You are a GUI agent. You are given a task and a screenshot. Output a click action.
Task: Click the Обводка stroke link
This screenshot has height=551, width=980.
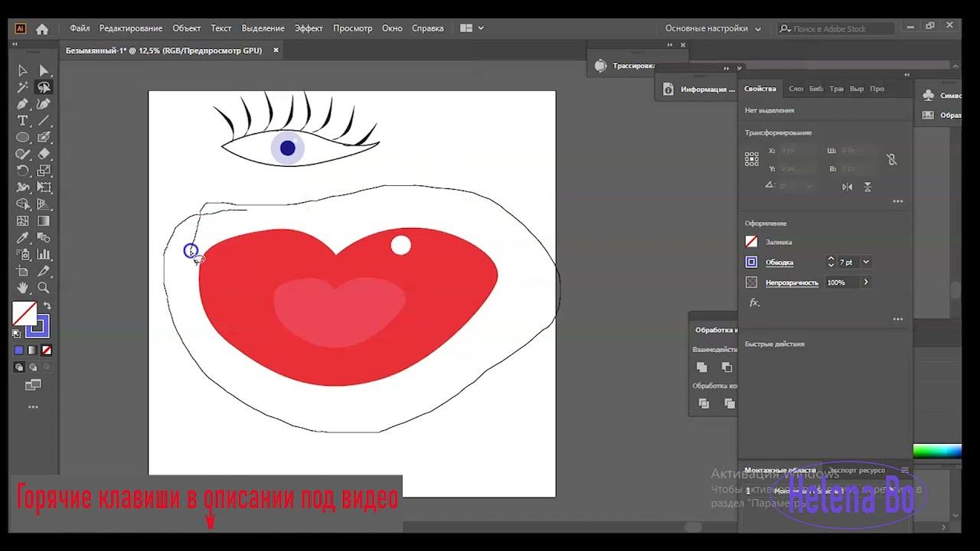point(779,262)
